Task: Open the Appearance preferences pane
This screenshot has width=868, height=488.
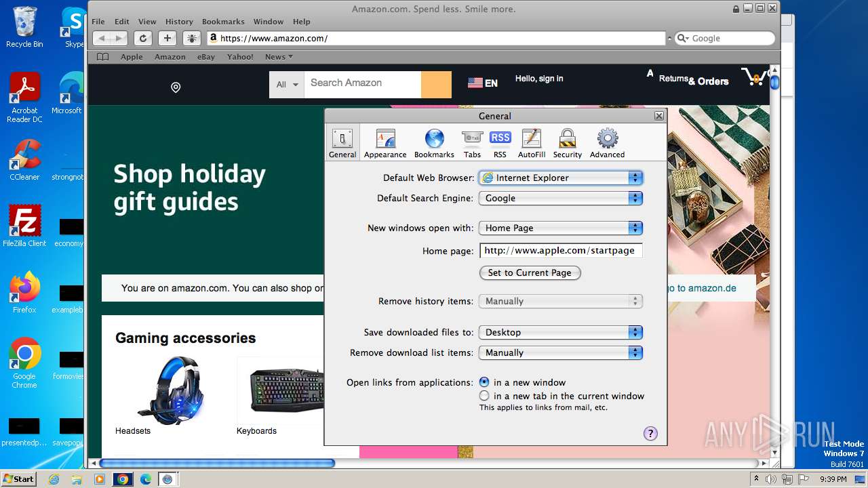Action: tap(385, 143)
